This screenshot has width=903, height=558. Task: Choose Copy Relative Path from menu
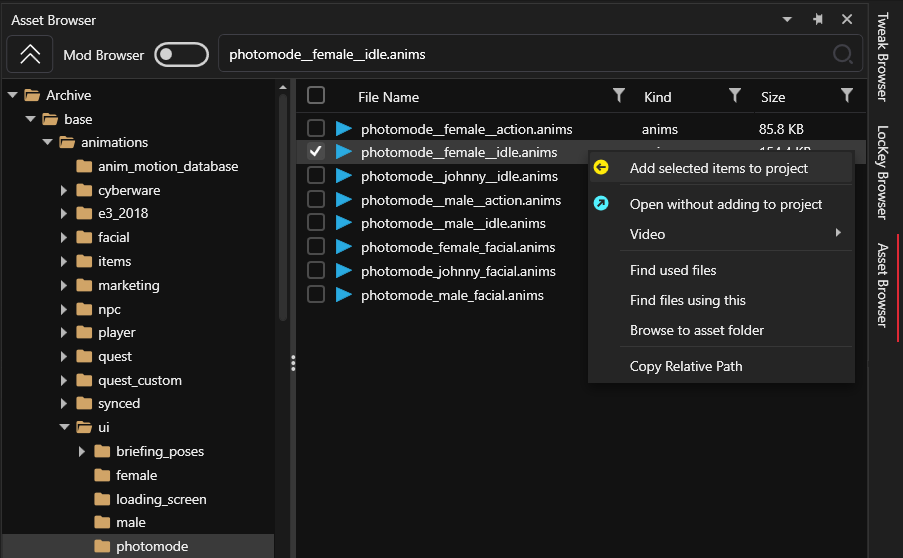pos(686,366)
